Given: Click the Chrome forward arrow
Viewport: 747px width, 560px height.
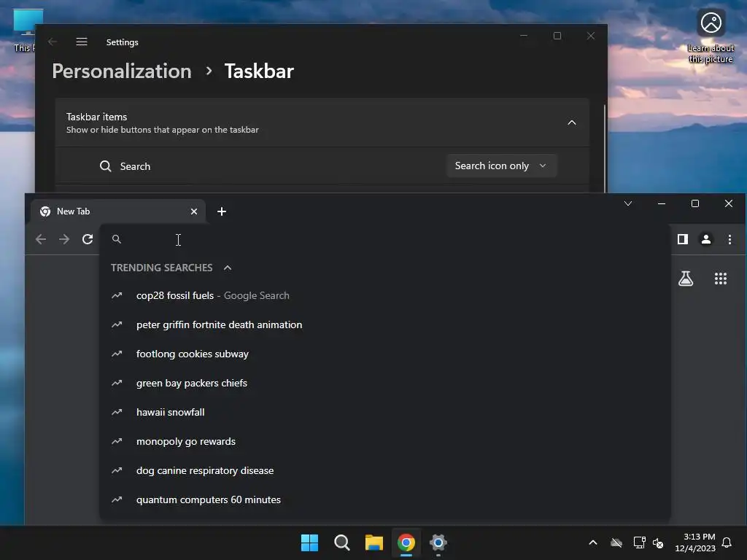Looking at the screenshot, I should pos(64,239).
